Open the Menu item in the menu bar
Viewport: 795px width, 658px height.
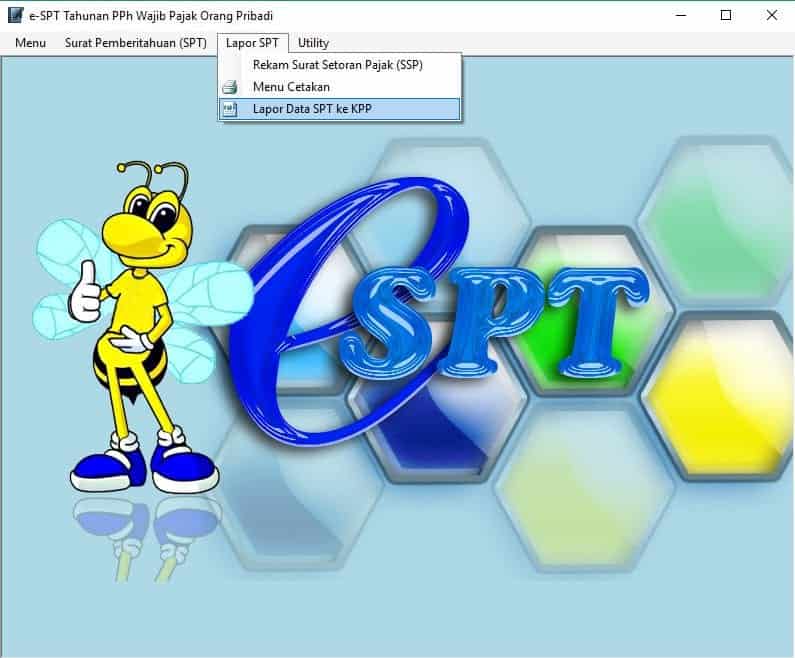(x=30, y=43)
